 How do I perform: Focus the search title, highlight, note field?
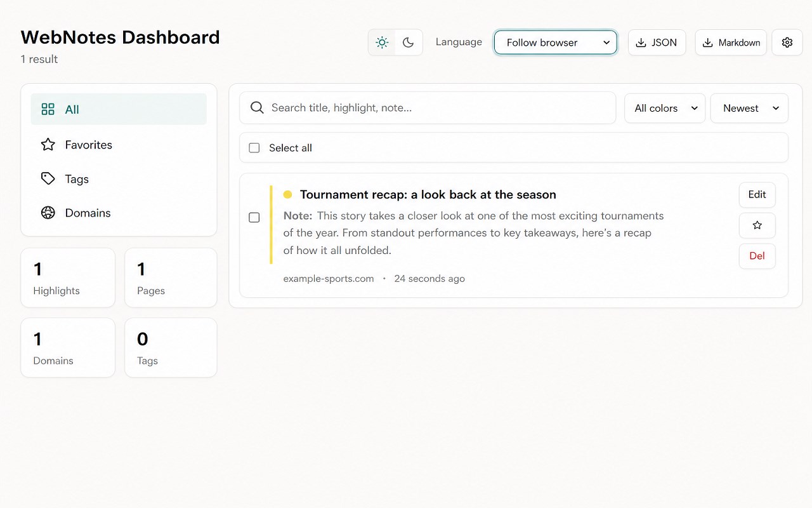[428, 108]
